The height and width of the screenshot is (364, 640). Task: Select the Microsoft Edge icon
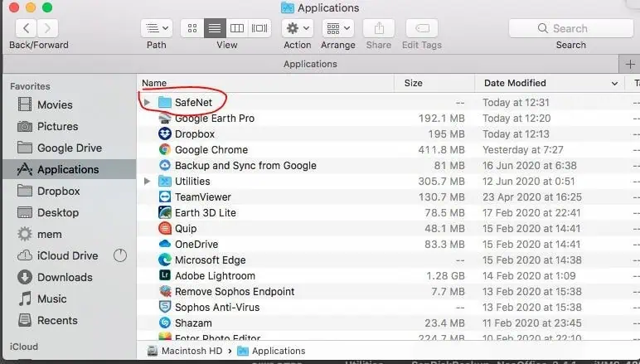[164, 260]
